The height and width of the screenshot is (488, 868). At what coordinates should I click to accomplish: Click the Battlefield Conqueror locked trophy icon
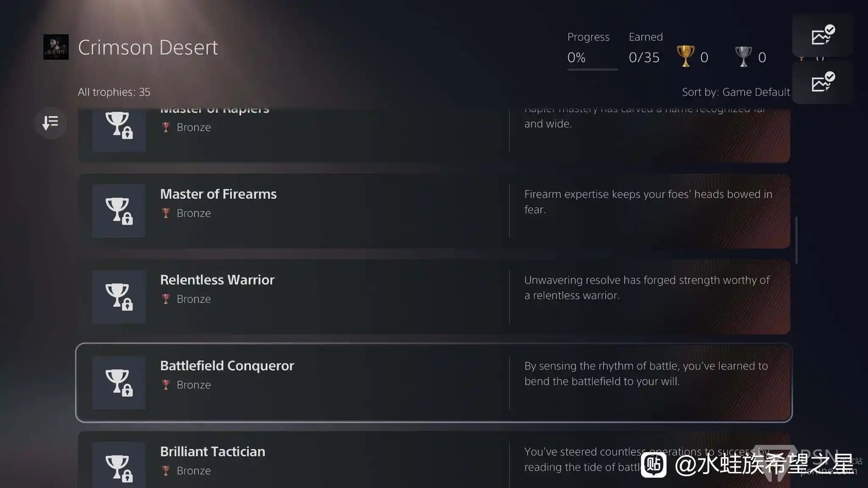[x=119, y=382]
